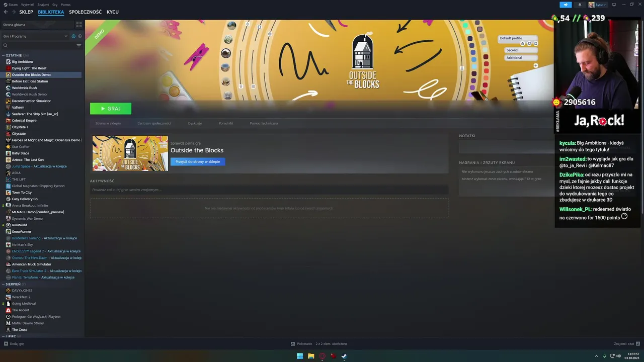This screenshot has height=362, width=644.
Task: Click Wreckfest 2 in the list
Action: (x=21, y=297)
